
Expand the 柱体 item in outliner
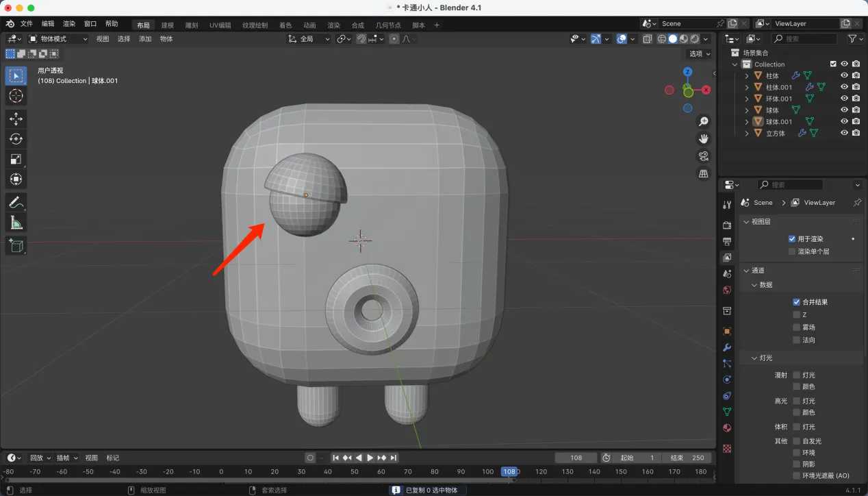pyautogui.click(x=747, y=76)
